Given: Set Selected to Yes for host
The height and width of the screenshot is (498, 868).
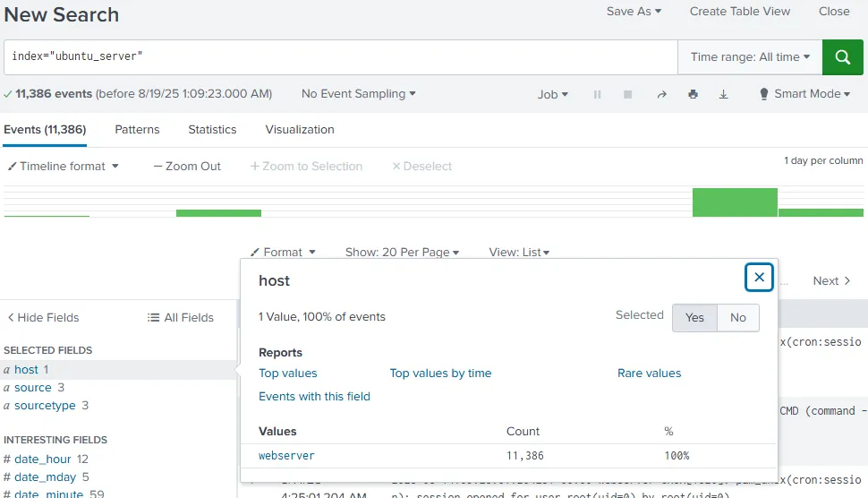Looking at the screenshot, I should 694,317.
